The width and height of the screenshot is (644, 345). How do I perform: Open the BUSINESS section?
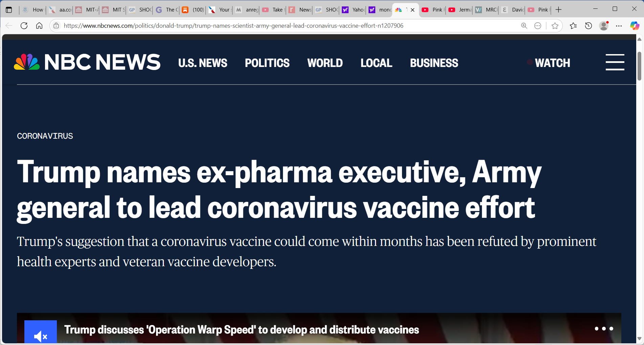point(434,63)
